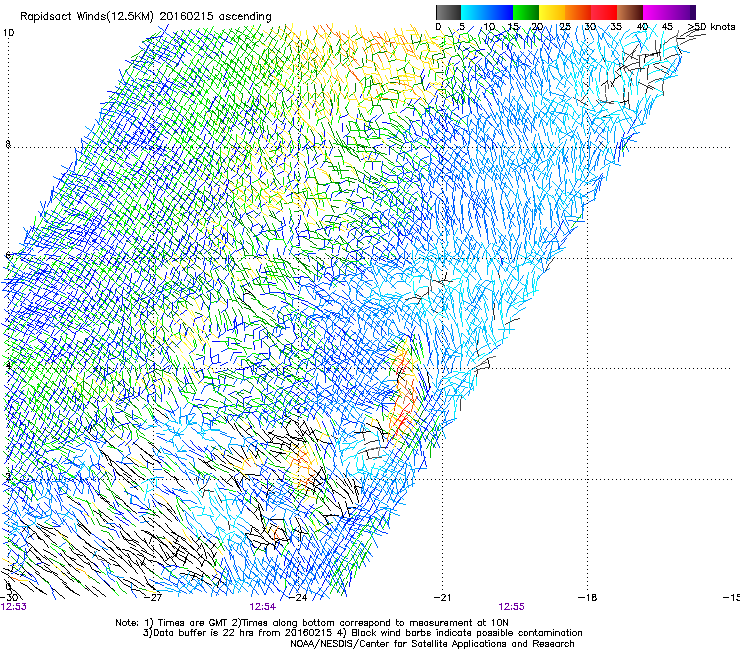Click the note line '3)Data buffer is 22 hrs'

point(362,633)
